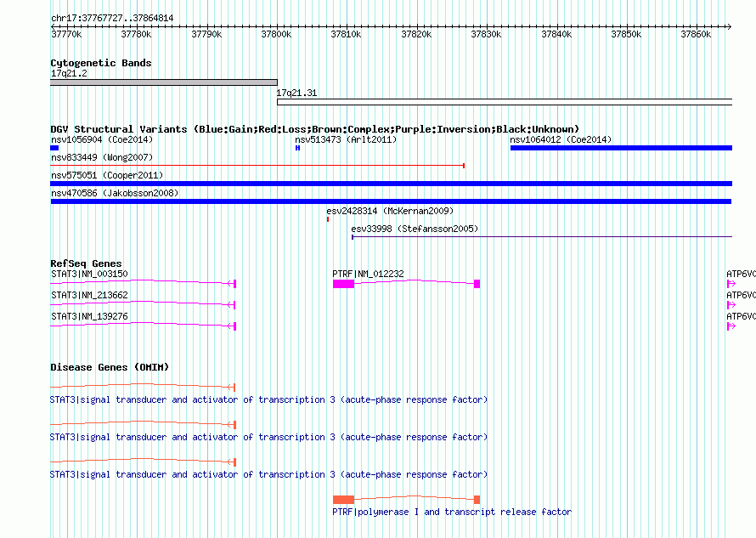The height and width of the screenshot is (538, 756).
Task: Click the nsv1064012 (Coe2014) blue gain bar
Action: click(x=621, y=148)
